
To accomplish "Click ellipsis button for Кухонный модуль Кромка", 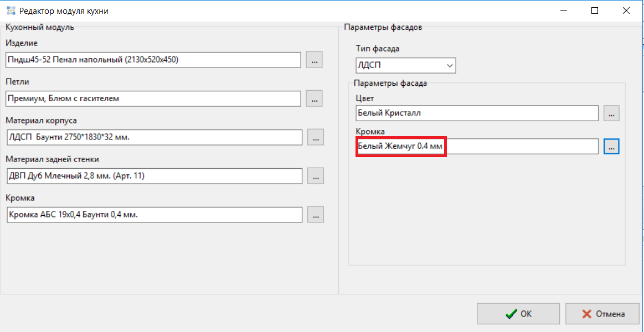I will tap(315, 215).
